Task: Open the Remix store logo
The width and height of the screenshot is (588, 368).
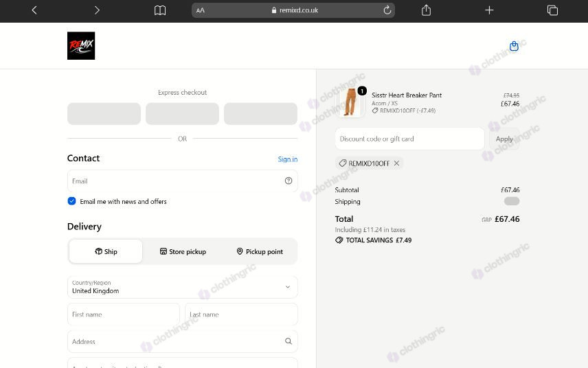Action: [81, 46]
